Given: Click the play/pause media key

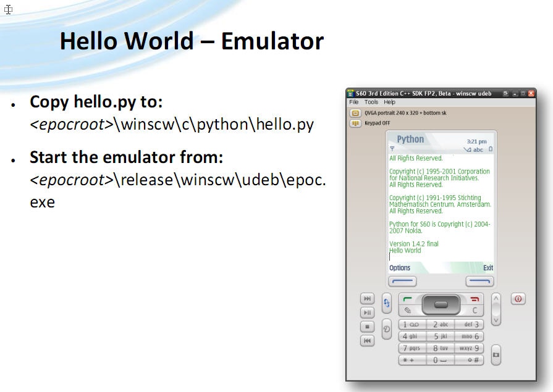Looking at the screenshot, I should [x=367, y=312].
